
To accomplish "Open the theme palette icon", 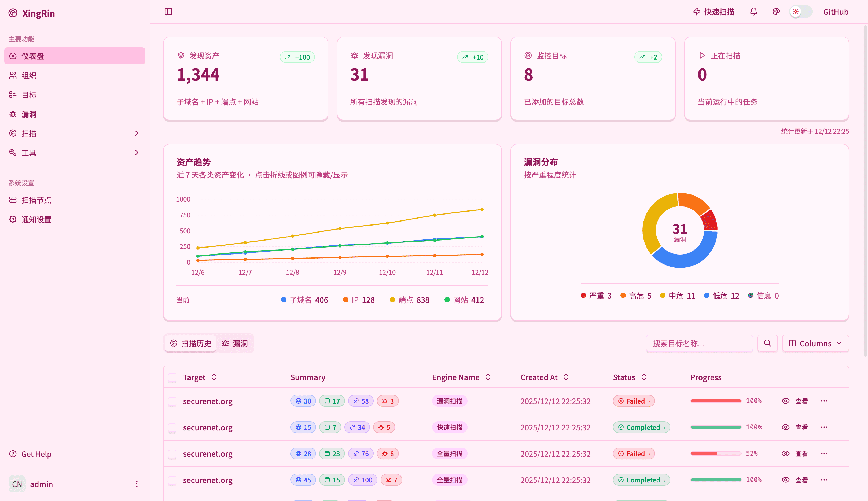I will (776, 12).
